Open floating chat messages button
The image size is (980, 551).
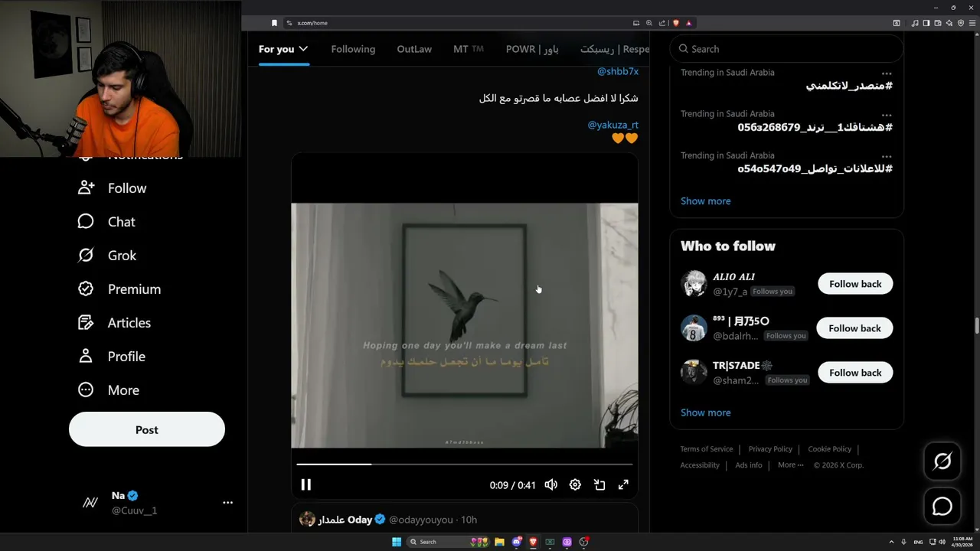[x=942, y=507]
